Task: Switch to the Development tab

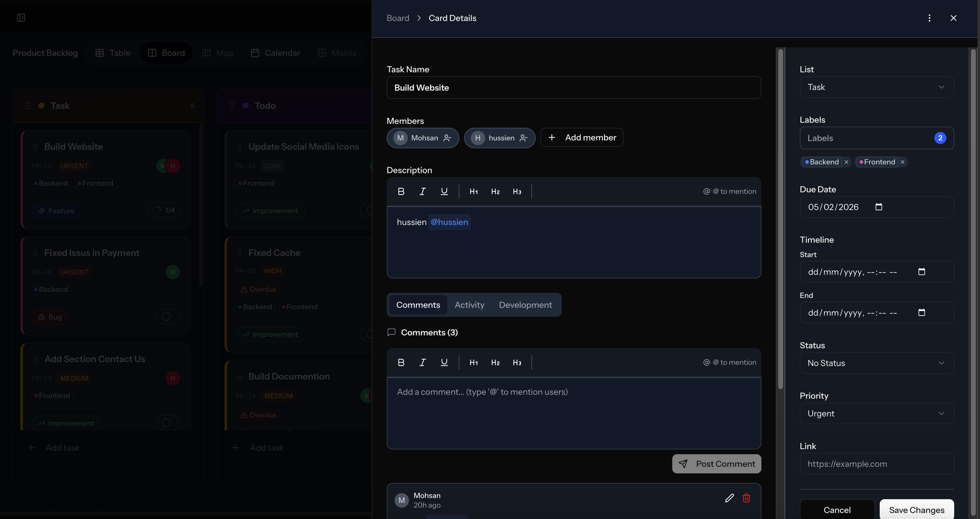Action: 525,305
